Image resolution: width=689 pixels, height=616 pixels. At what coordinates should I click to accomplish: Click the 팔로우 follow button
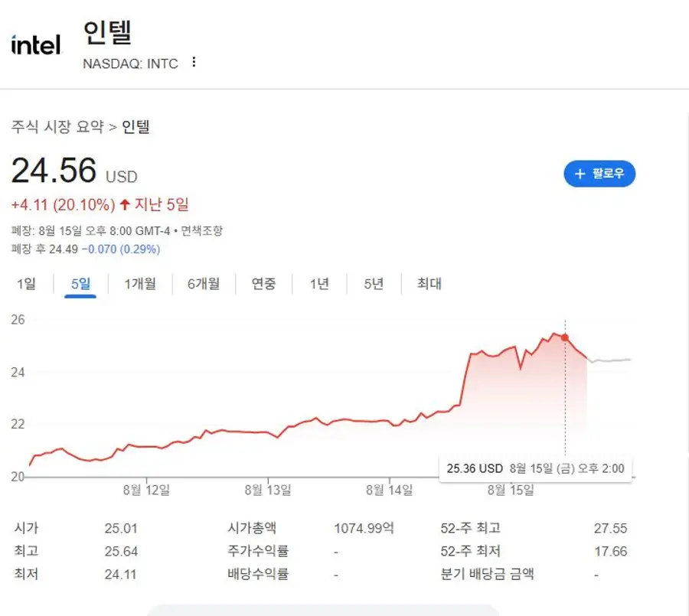click(x=599, y=174)
